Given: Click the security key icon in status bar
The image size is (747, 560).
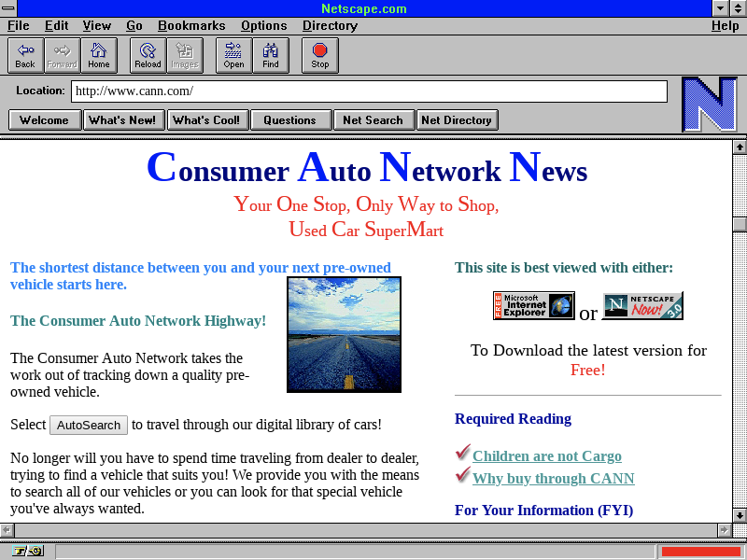Looking at the screenshot, I should [28, 551].
